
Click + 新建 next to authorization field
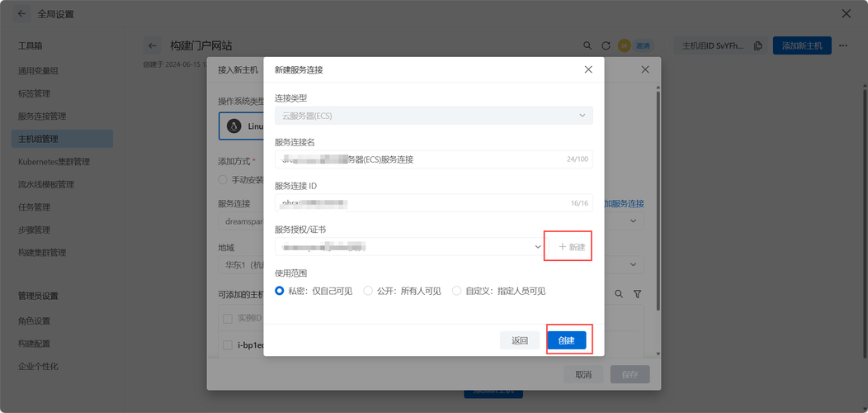(572, 247)
